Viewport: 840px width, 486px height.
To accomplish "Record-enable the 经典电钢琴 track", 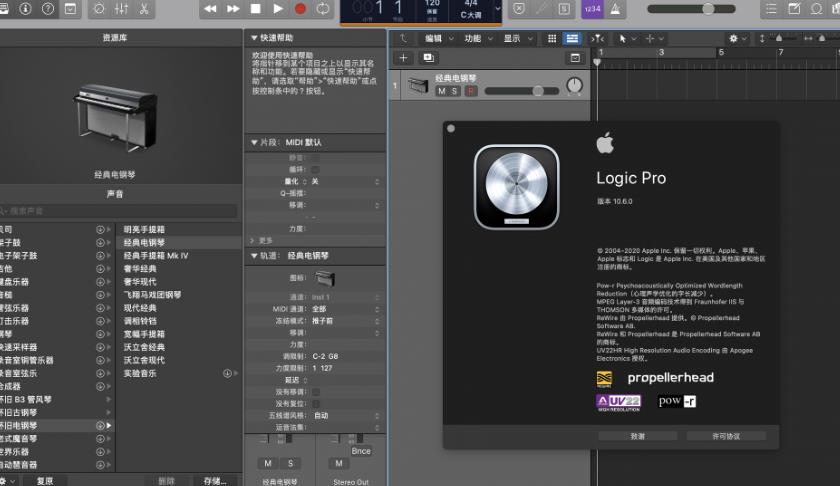I will pyautogui.click(x=470, y=91).
